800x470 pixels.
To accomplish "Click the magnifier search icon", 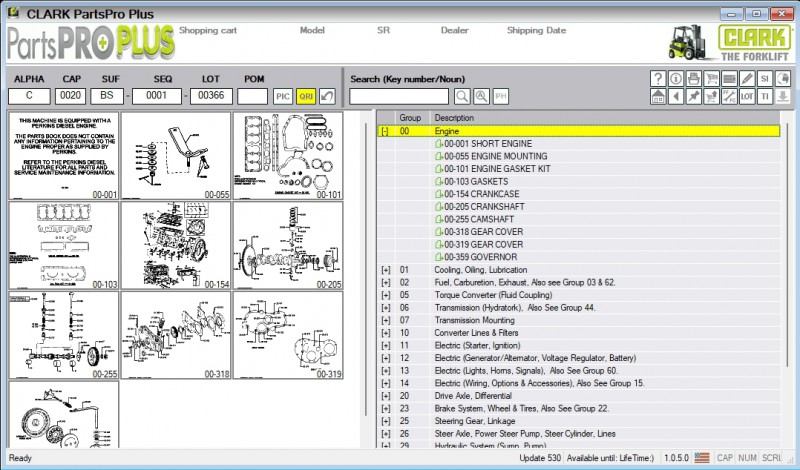I will click(x=462, y=96).
